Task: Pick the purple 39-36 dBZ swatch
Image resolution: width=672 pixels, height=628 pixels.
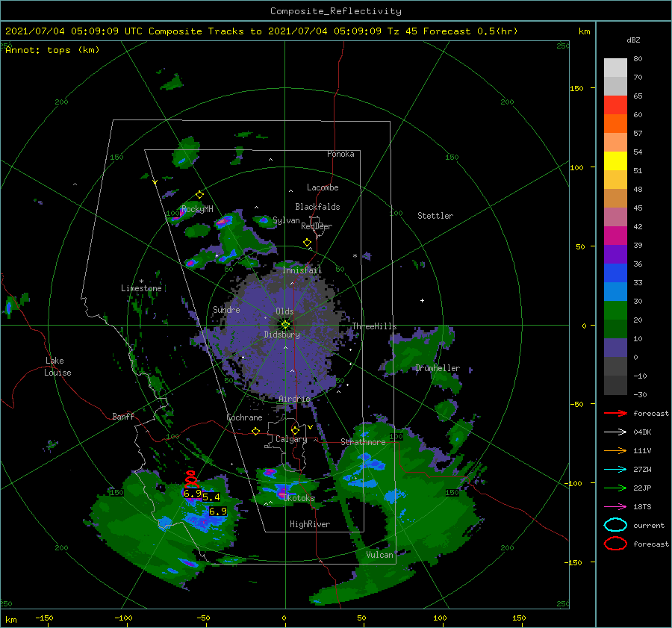Action: 615,255
